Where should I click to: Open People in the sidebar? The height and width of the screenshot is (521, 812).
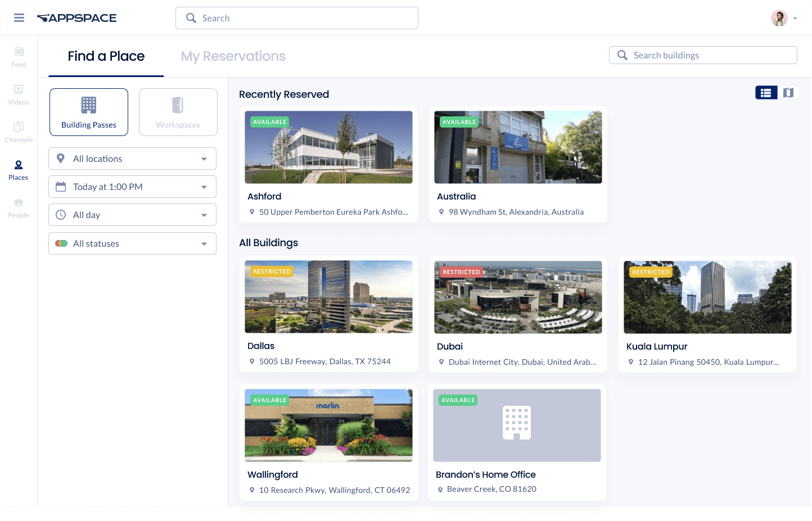point(19,207)
